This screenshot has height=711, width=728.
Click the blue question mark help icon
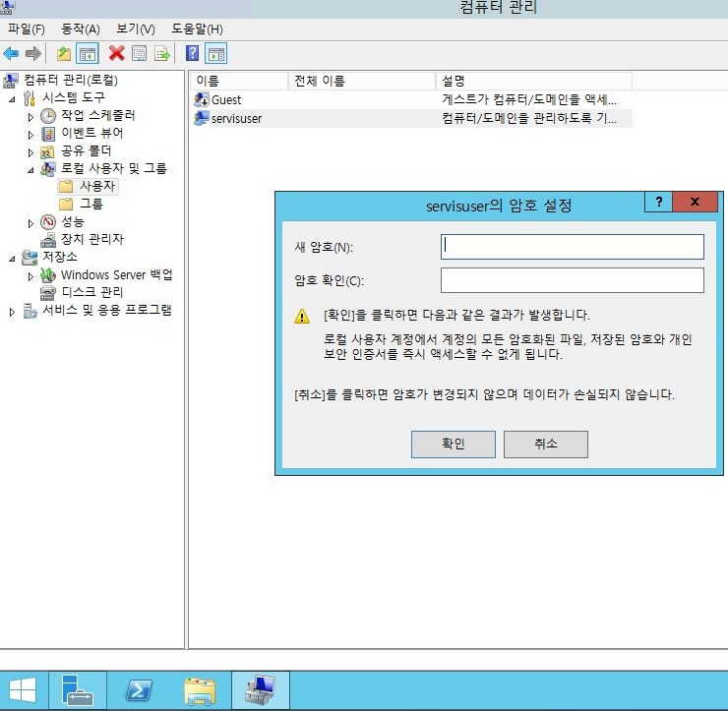pos(193,53)
